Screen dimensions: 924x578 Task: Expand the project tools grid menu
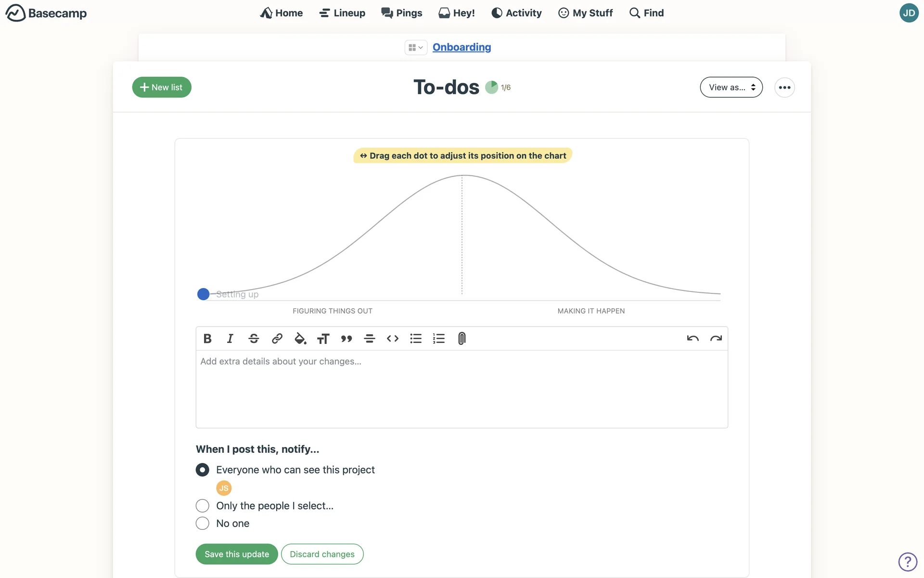click(415, 47)
